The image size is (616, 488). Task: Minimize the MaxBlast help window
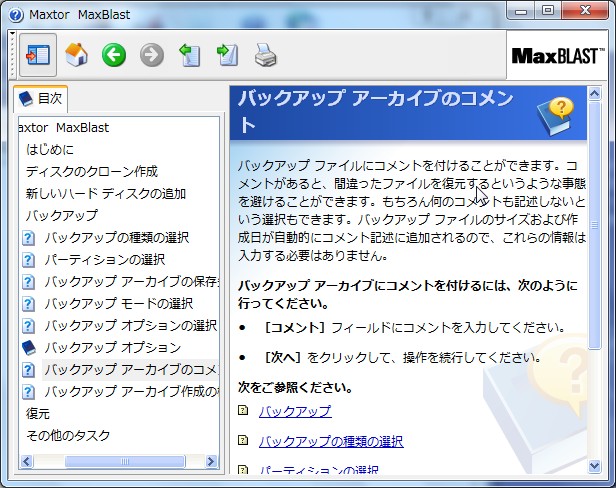click(x=521, y=11)
